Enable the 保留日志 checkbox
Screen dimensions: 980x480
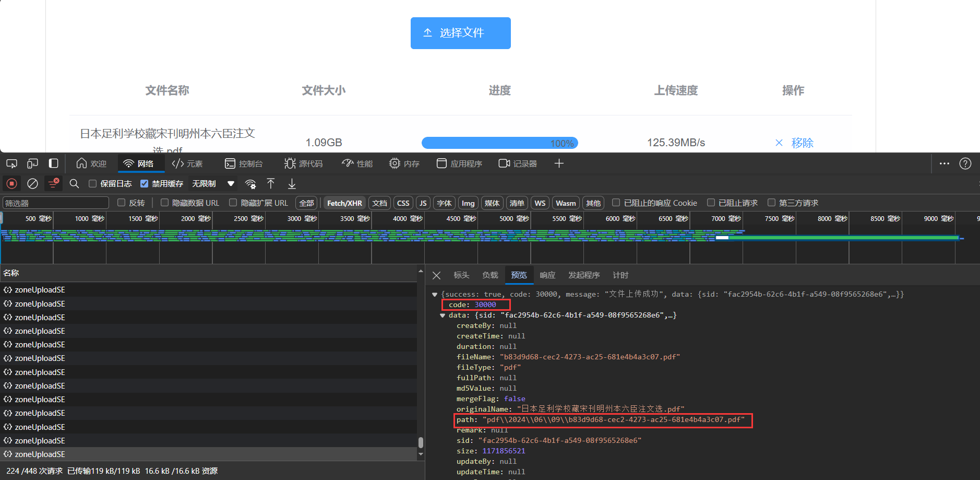[93, 183]
